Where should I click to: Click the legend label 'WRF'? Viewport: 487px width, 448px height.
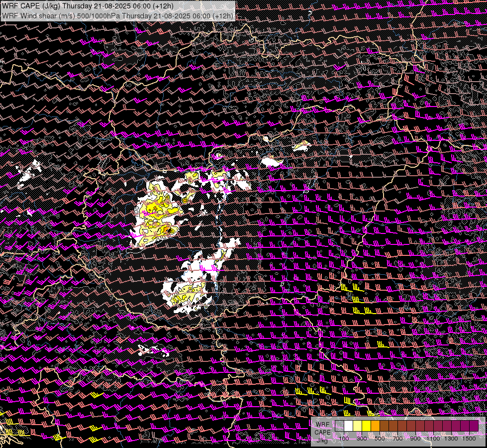[323, 425]
